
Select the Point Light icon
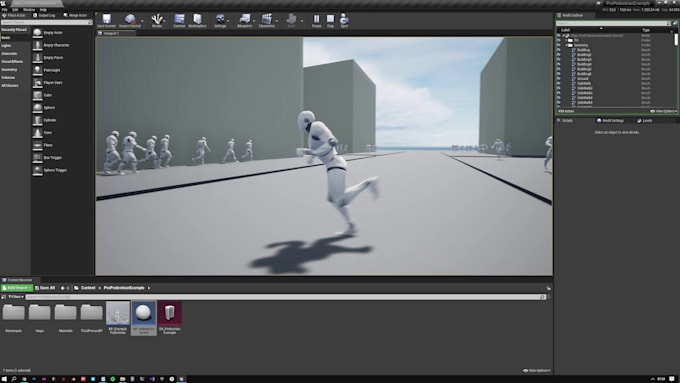coord(37,70)
